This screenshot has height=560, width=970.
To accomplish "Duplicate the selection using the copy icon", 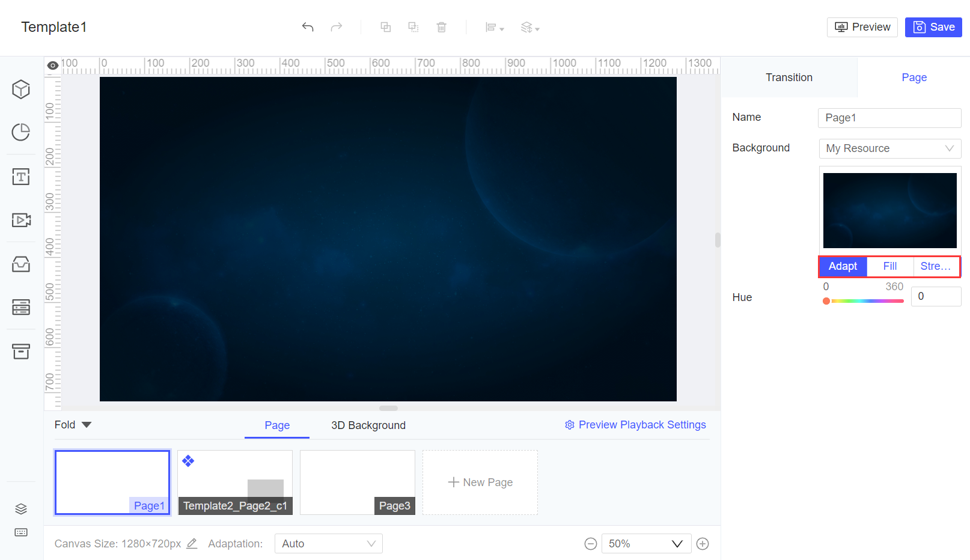I will pos(385,27).
